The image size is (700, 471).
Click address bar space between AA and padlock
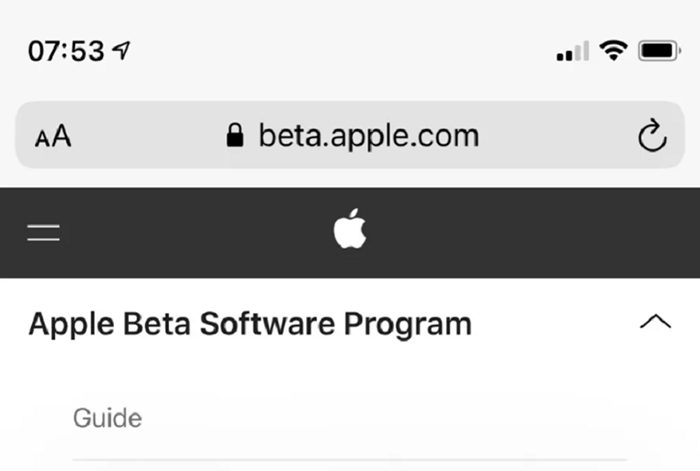click(x=148, y=135)
